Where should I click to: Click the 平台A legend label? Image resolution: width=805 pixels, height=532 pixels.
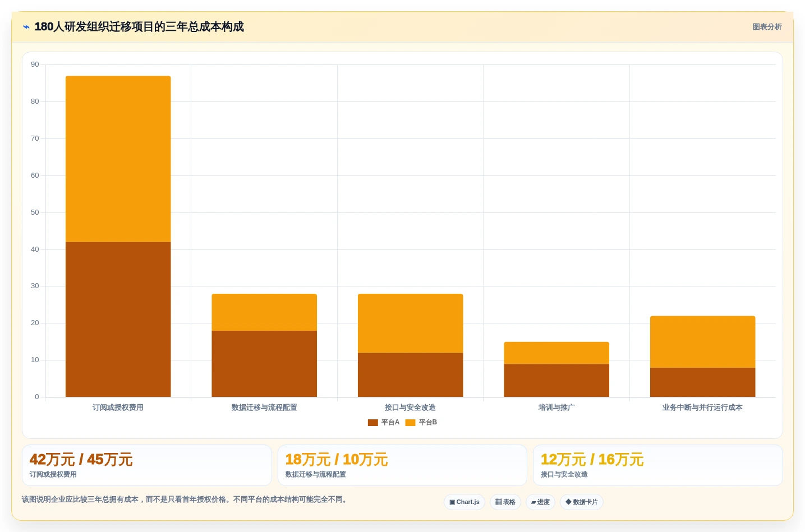pyautogui.click(x=390, y=422)
